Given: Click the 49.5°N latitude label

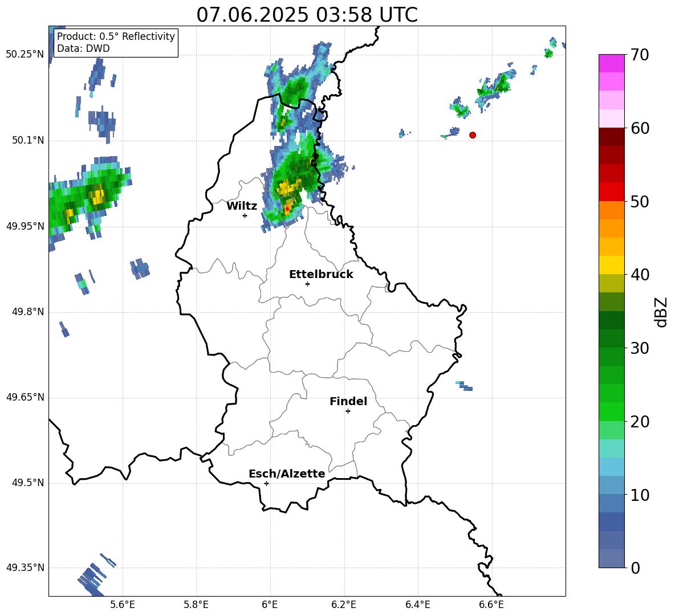Looking at the screenshot, I should tap(28, 483).
